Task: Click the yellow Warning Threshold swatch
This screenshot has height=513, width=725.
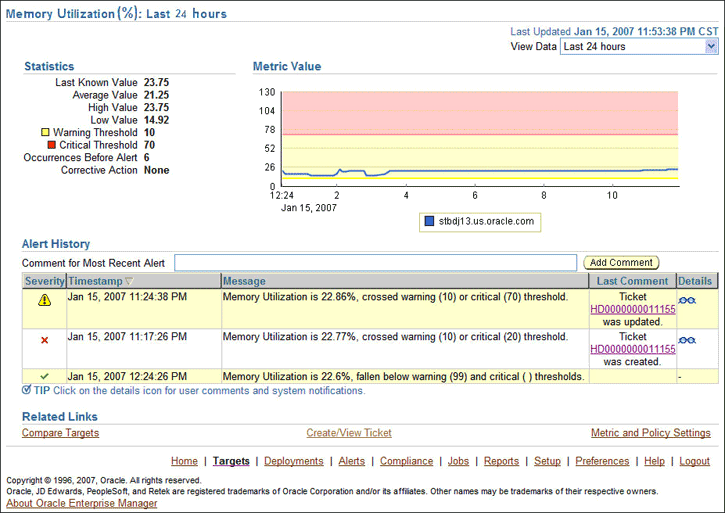Action: (45, 132)
